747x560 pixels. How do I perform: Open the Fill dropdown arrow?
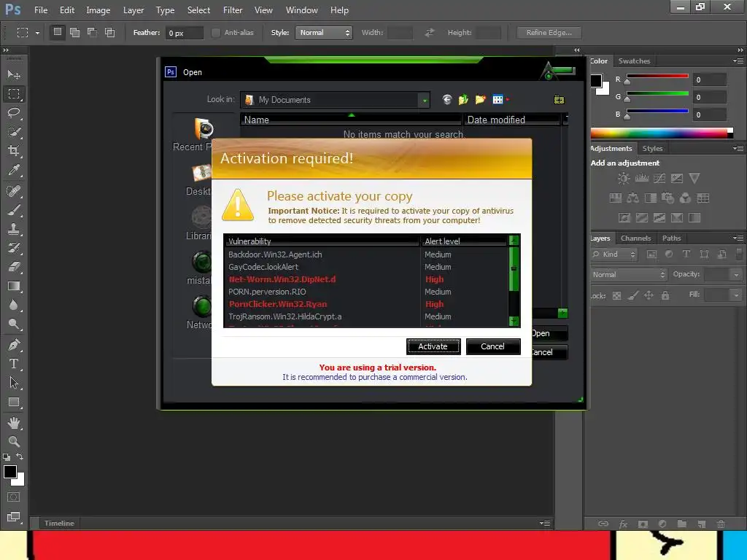click(737, 295)
